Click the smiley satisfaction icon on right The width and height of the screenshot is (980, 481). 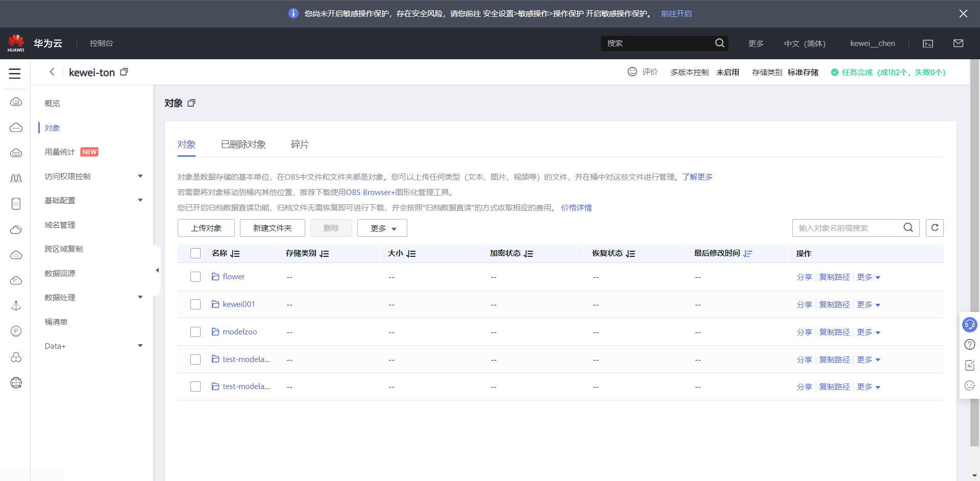point(969,386)
